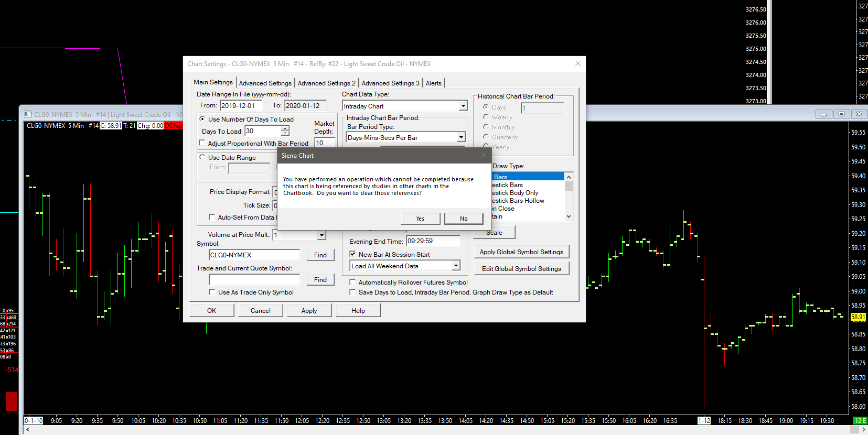868x435 pixels.
Task: Click chart horizontal scrollbar right arrow
Action: click(863, 429)
